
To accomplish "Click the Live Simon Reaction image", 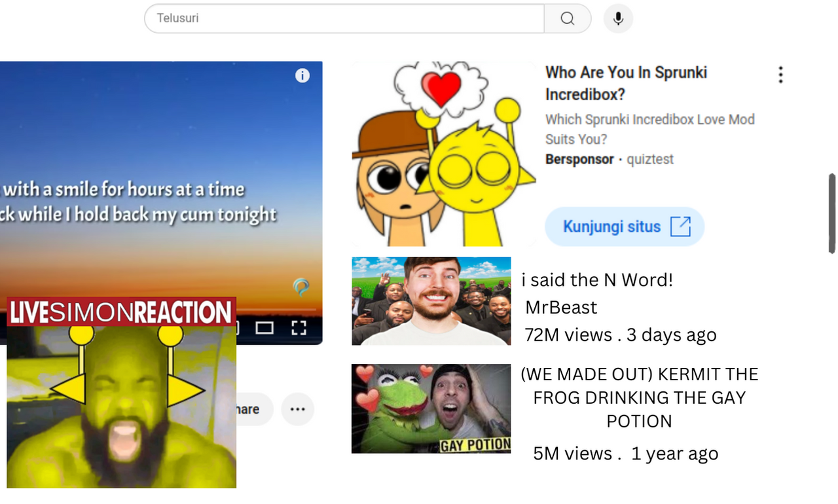I will (121, 392).
